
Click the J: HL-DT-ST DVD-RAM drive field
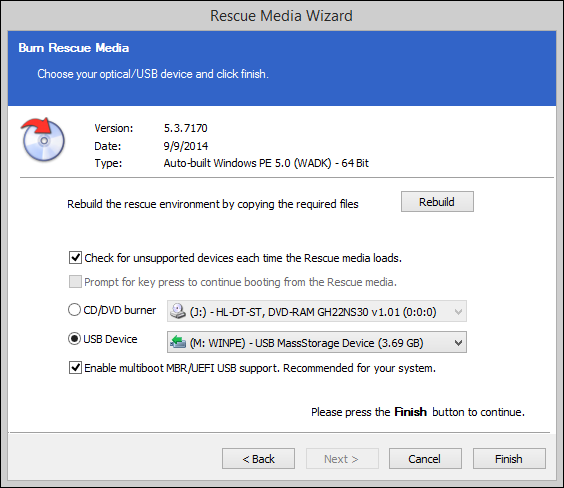pos(317,311)
